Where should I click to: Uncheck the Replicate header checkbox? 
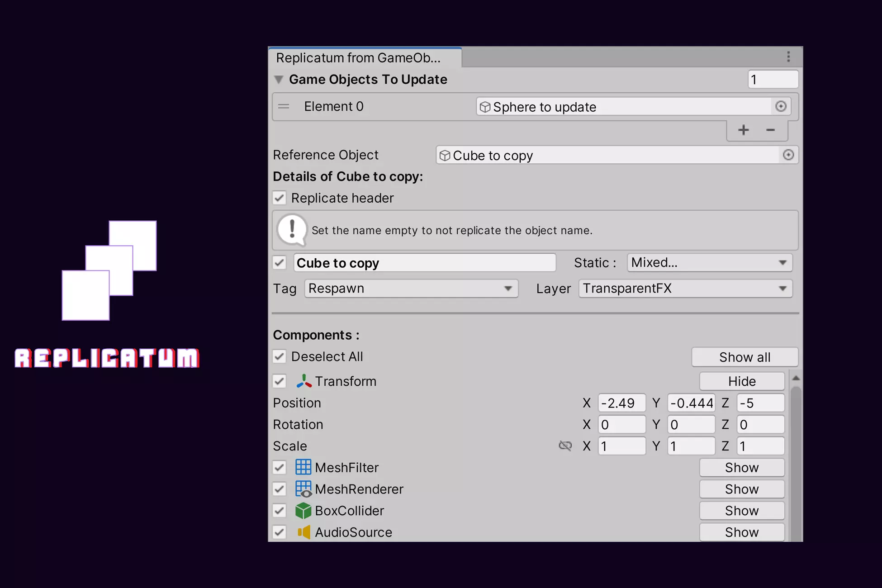pyautogui.click(x=280, y=198)
